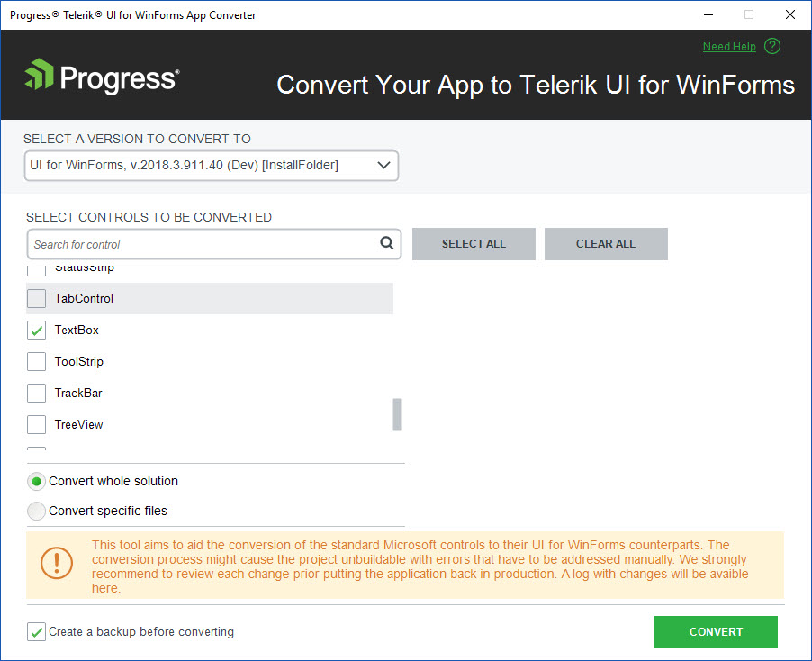Select Convert whole solution option
This screenshot has width=812, height=661.
[x=37, y=482]
